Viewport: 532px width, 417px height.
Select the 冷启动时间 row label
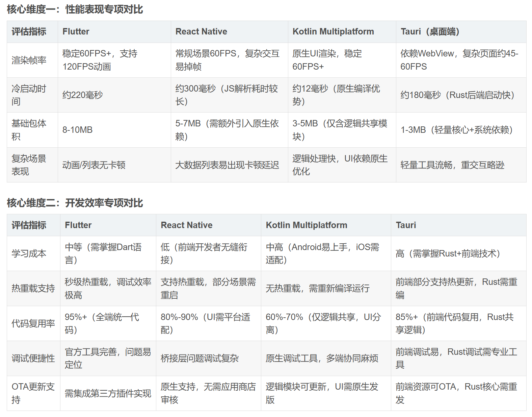[x=32, y=95]
